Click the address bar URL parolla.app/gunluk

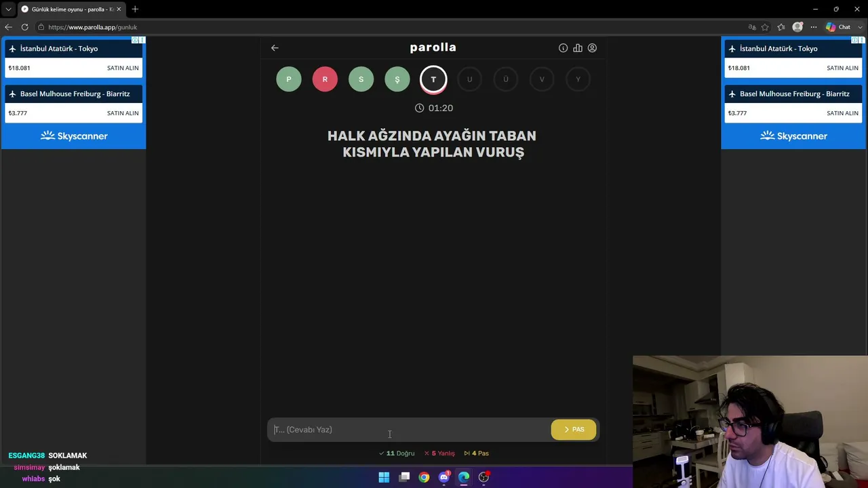(x=93, y=27)
